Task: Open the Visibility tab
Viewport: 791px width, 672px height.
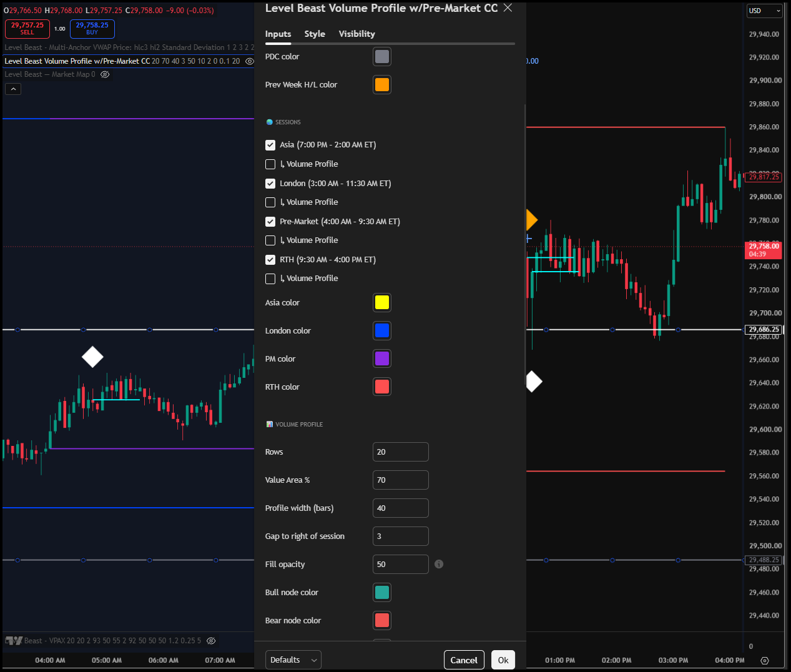Action: pyautogui.click(x=356, y=34)
